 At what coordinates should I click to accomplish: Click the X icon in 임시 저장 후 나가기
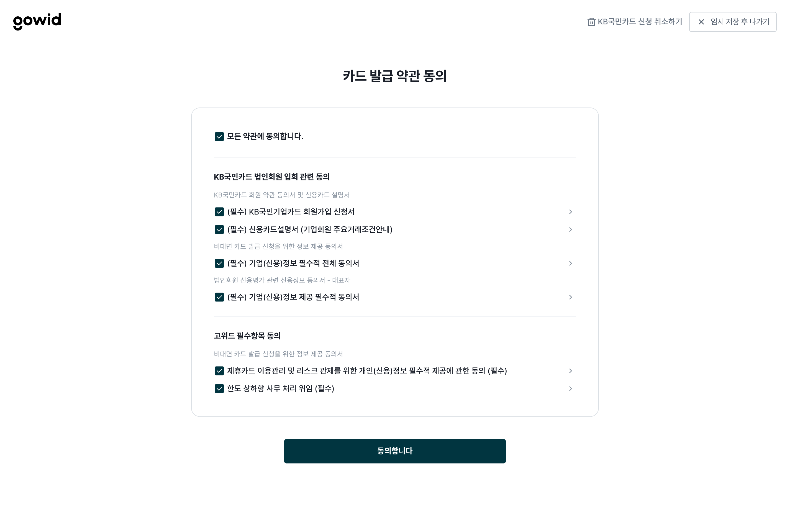(701, 22)
